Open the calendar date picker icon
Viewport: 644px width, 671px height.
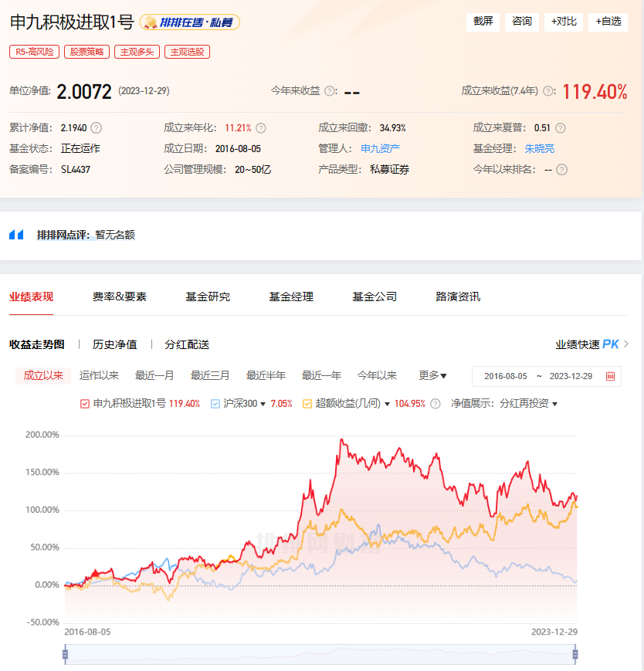(x=610, y=376)
